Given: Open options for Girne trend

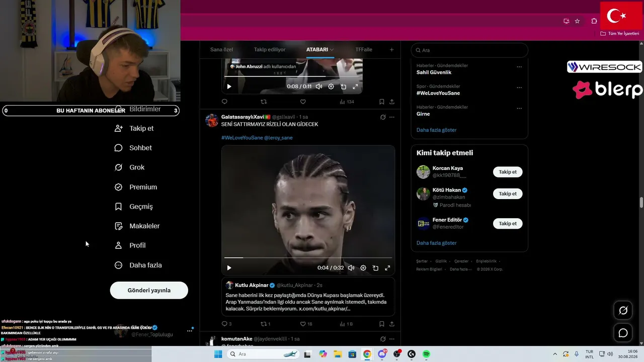Looking at the screenshot, I should (519, 108).
